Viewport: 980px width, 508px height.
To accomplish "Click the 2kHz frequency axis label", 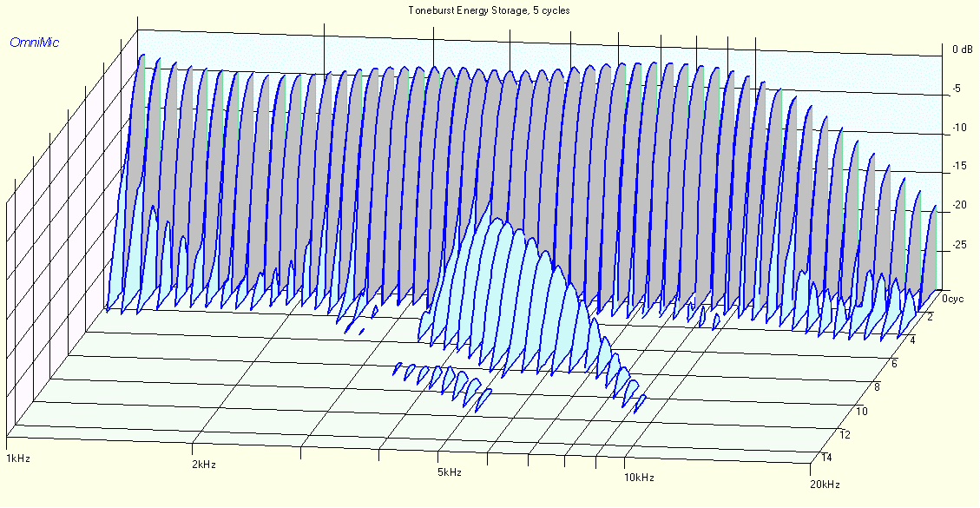I will pyautogui.click(x=204, y=465).
